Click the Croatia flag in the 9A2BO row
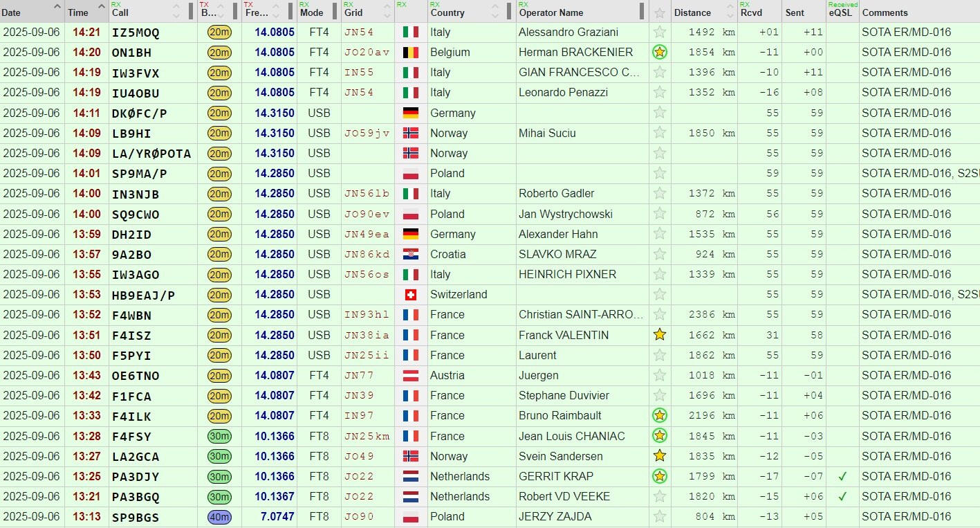Viewport: 980px width, 528px height. coord(410,254)
